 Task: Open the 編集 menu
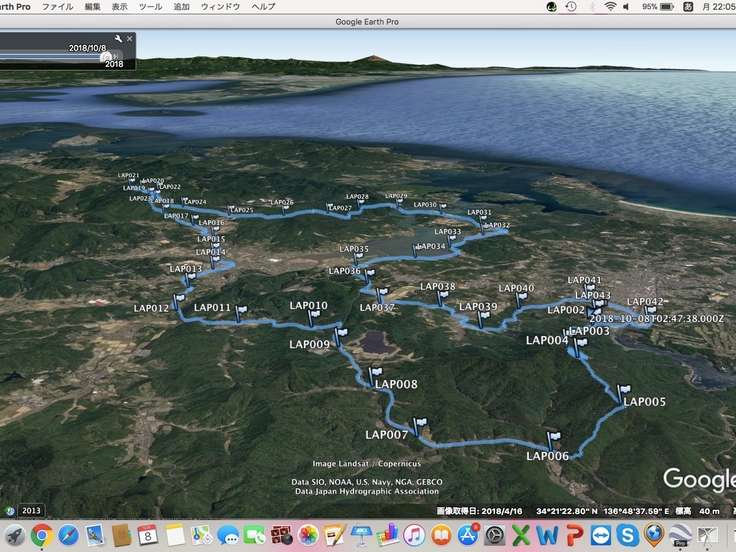93,6
